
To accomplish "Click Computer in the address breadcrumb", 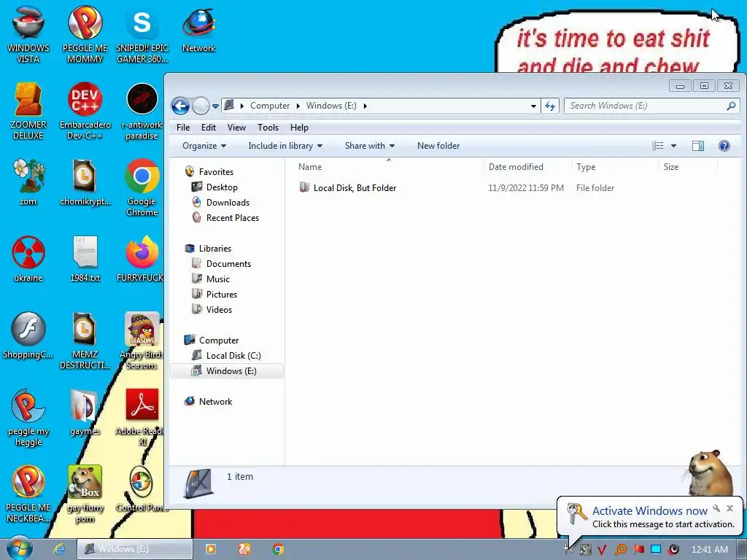I will click(270, 106).
